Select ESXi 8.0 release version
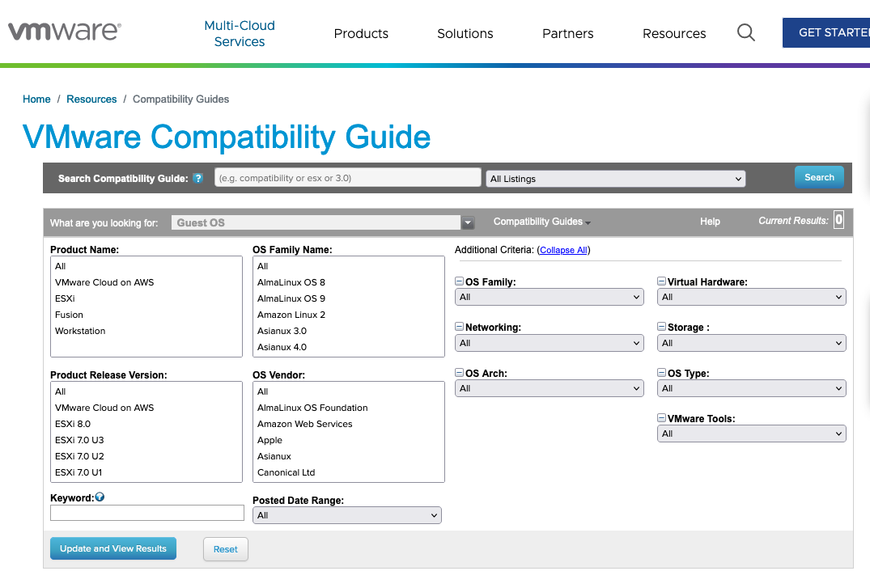 146,424
